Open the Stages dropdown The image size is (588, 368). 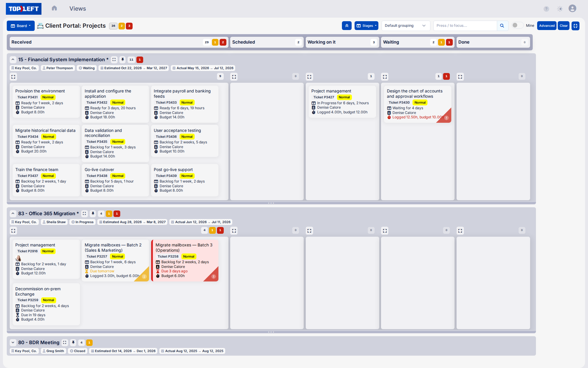pyautogui.click(x=366, y=26)
